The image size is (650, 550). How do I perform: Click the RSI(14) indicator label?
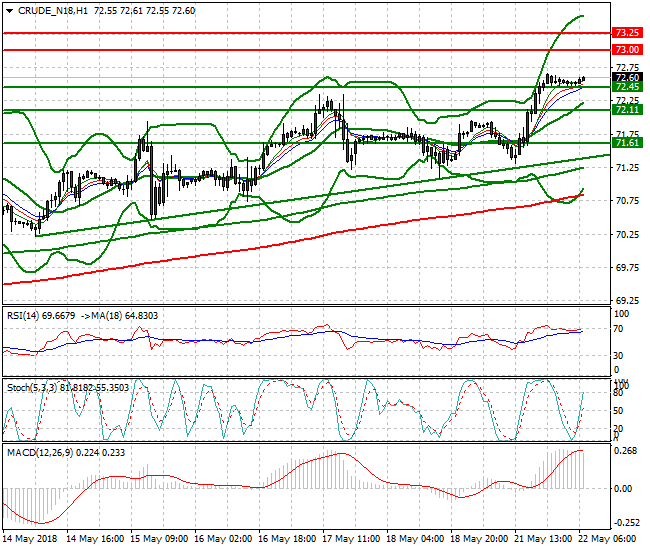pyautogui.click(x=26, y=315)
